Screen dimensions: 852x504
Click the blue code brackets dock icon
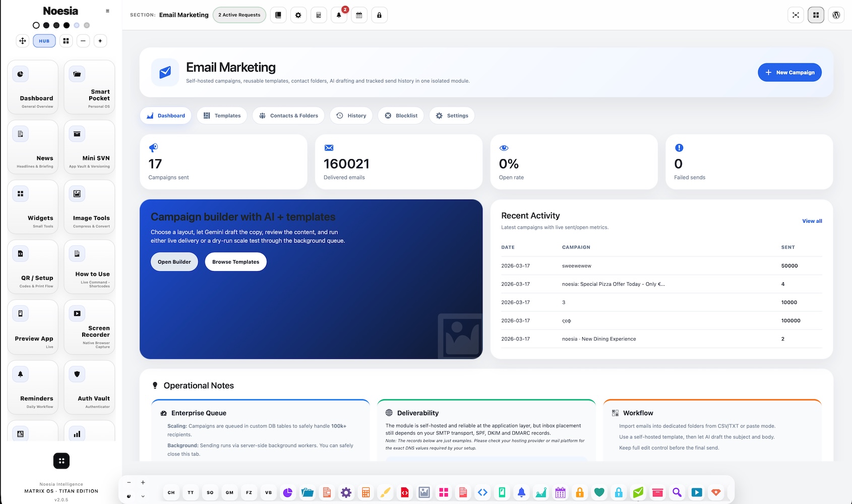coord(482,492)
